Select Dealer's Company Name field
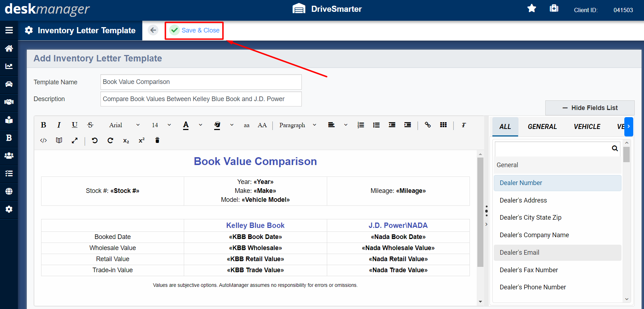The height and width of the screenshot is (309, 644). [557, 235]
